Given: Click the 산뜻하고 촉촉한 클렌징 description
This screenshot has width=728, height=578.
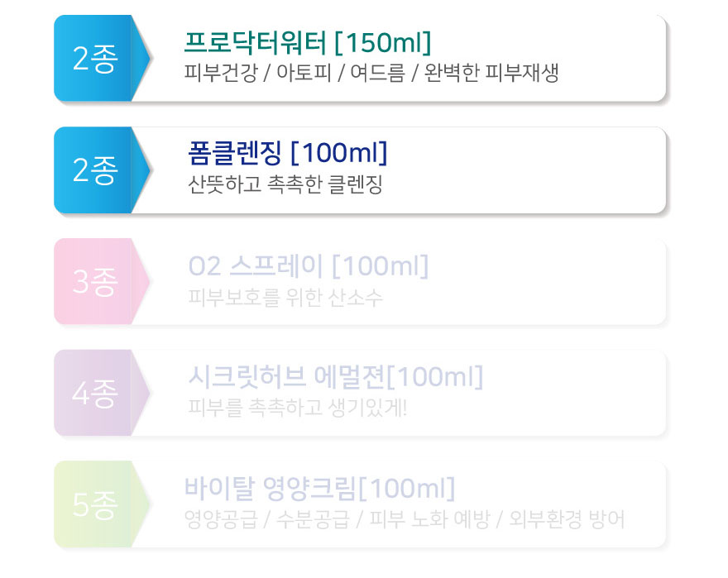Looking at the screenshot, I should (x=285, y=184).
